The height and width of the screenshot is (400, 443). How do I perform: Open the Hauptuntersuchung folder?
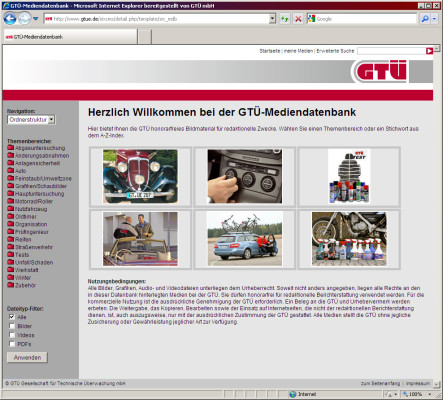36,194
